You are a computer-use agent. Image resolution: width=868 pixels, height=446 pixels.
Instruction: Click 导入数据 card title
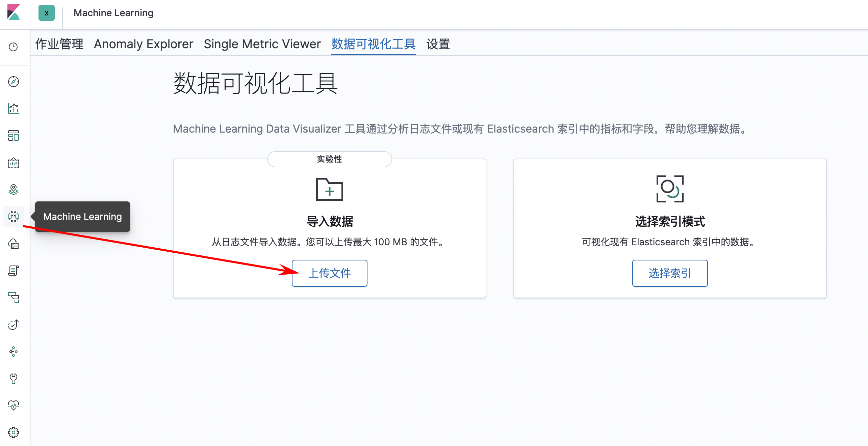pos(329,222)
